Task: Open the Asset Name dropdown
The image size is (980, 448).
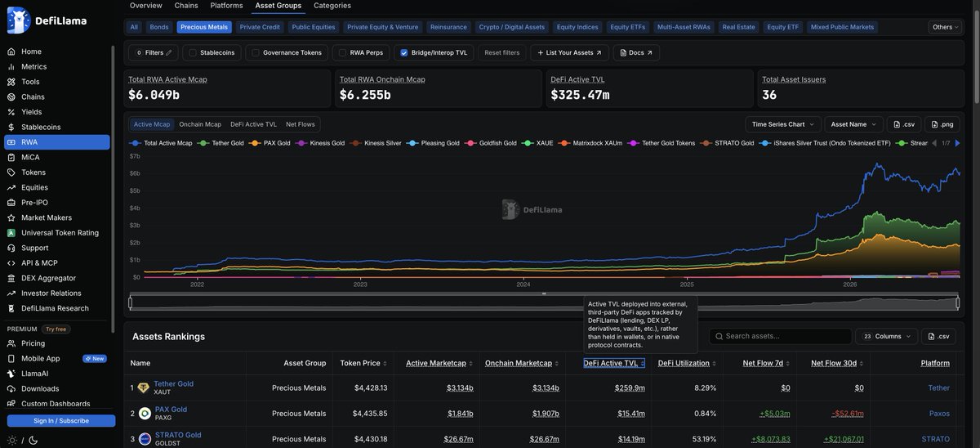Action: point(853,124)
